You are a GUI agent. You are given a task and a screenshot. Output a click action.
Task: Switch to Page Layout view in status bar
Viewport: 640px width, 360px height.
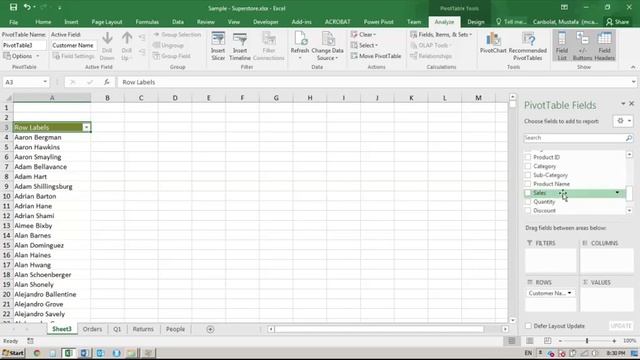529,340
